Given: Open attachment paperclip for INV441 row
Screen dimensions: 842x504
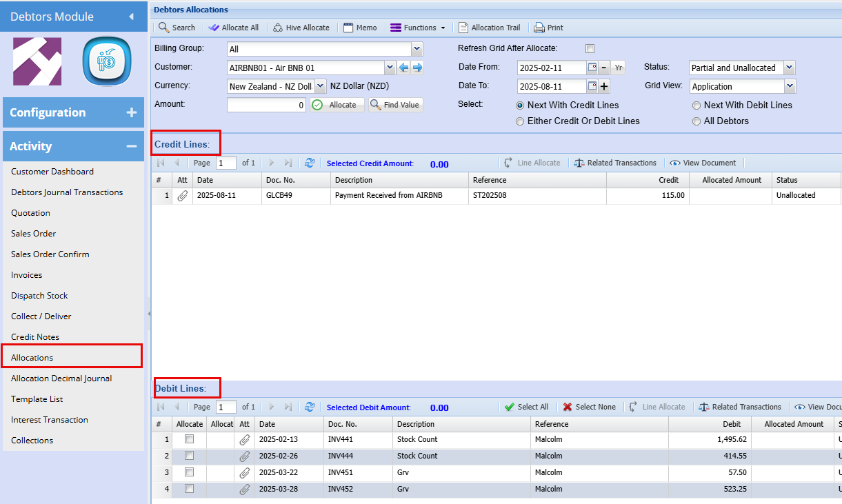Looking at the screenshot, I should point(245,440).
